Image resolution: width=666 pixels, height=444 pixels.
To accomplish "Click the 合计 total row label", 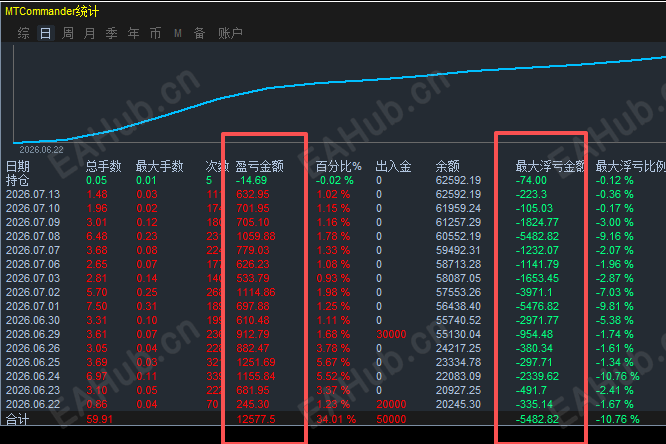I will (x=17, y=419).
